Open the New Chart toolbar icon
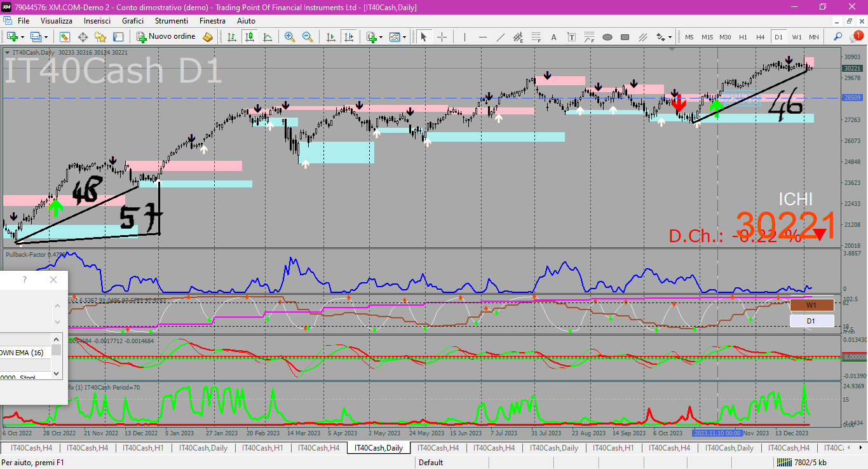The image size is (868, 469). [x=11, y=37]
